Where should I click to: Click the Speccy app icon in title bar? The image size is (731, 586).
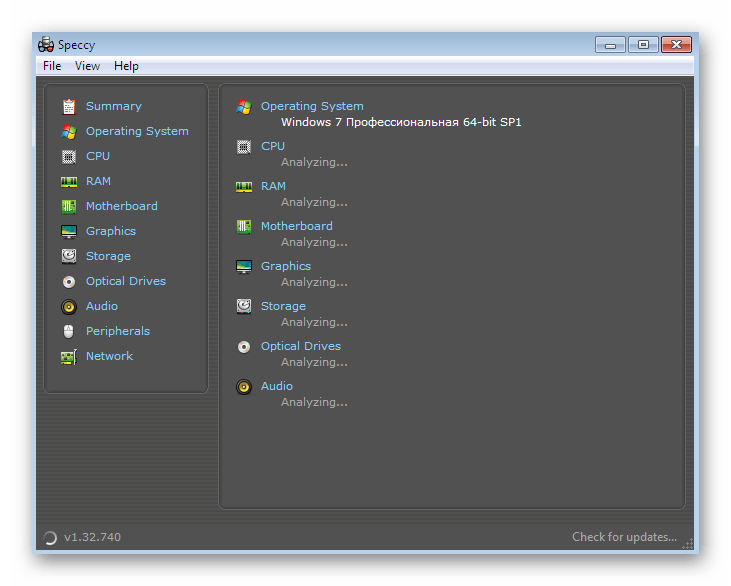[x=46, y=45]
